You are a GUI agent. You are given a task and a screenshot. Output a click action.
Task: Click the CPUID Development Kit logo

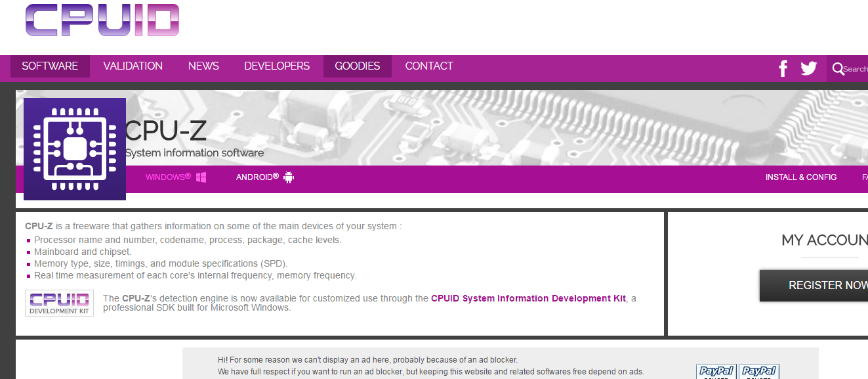click(60, 303)
